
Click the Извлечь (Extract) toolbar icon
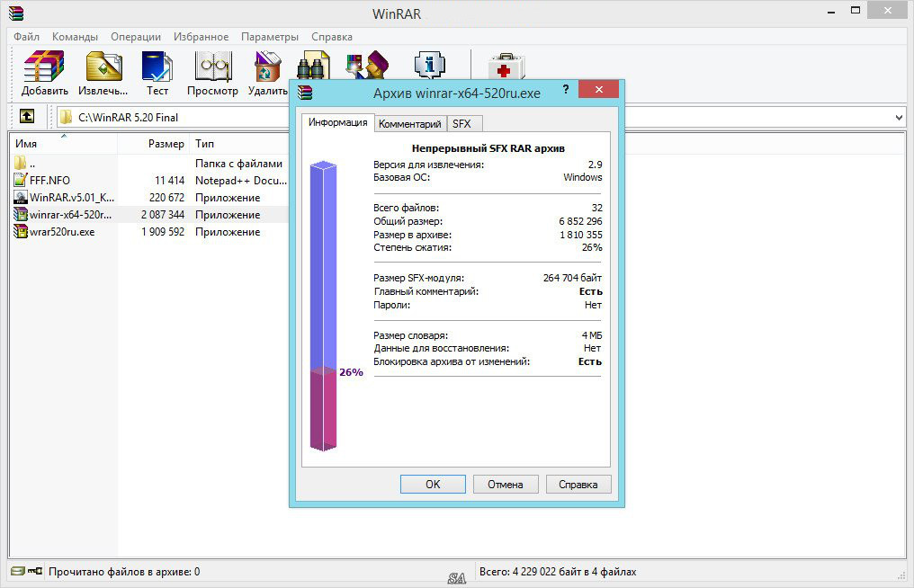[x=104, y=66]
